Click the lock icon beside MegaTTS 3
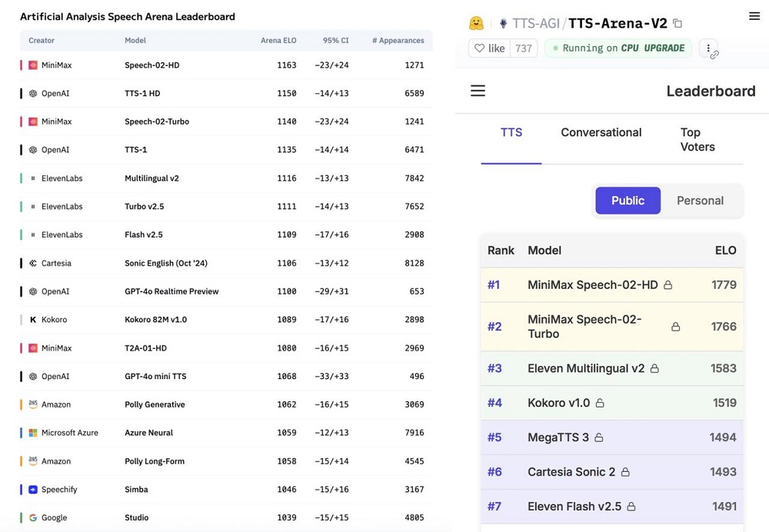 pyautogui.click(x=599, y=438)
